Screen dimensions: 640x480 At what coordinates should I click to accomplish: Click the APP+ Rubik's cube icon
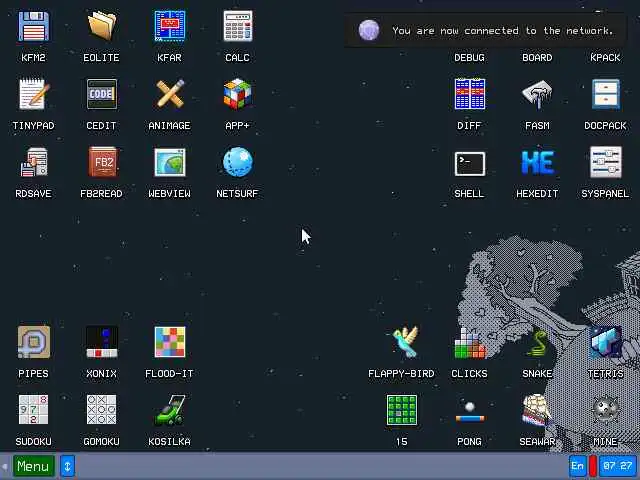tap(238, 94)
